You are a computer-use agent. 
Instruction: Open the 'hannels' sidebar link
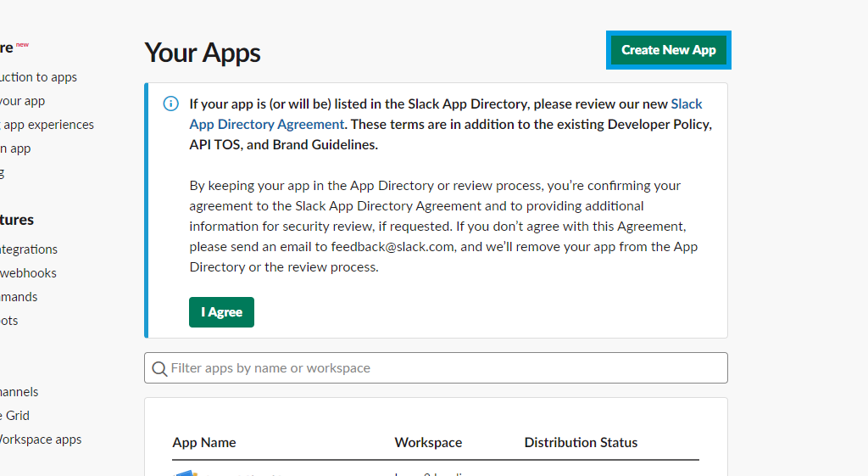(19, 392)
